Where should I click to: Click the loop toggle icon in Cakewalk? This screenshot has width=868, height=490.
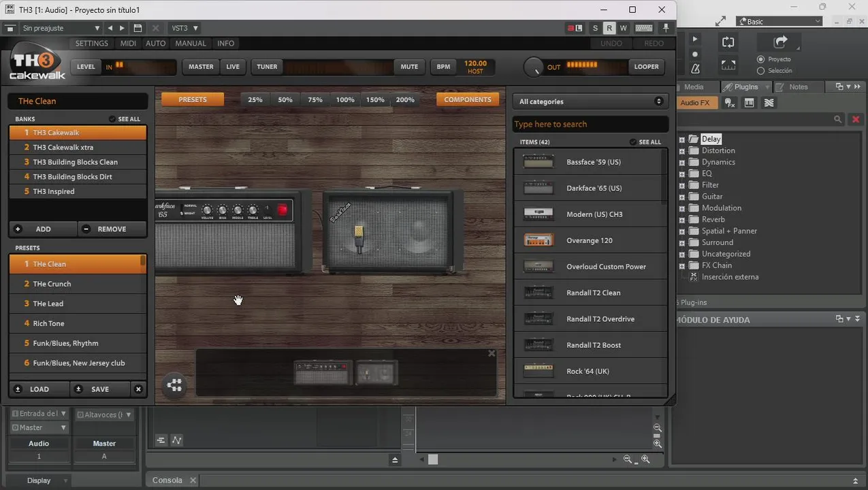coord(728,42)
